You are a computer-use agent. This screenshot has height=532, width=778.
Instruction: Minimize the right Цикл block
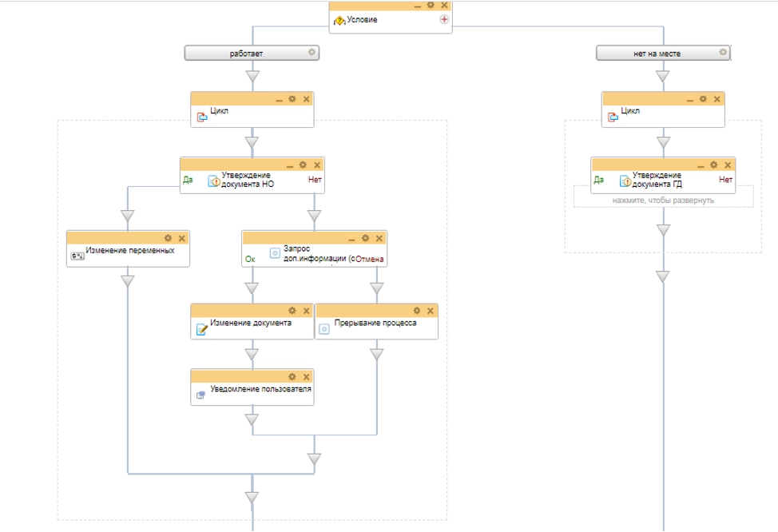(x=690, y=99)
